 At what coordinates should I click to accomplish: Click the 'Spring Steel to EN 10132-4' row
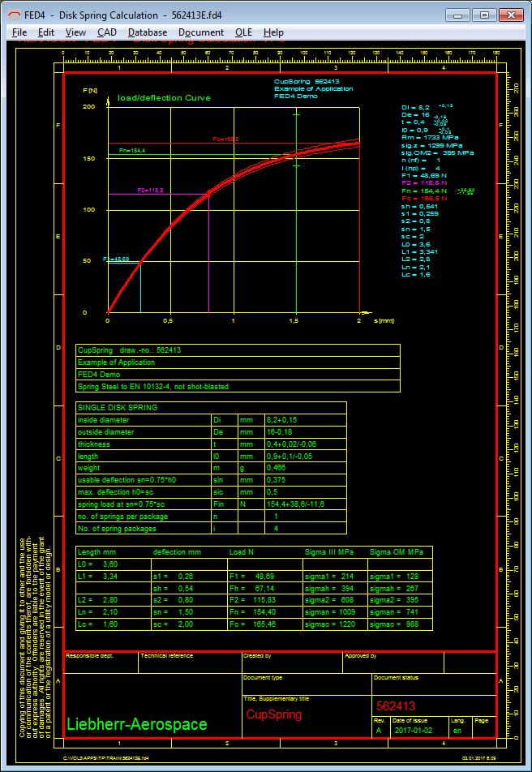(238, 387)
